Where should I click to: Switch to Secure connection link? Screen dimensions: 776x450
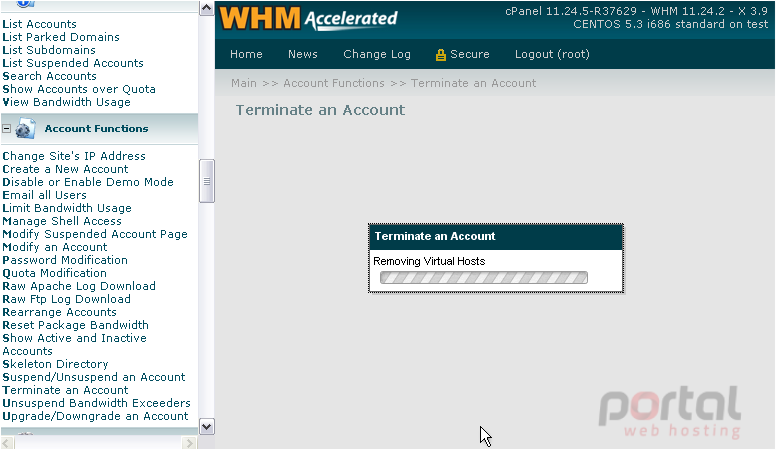[x=470, y=54]
